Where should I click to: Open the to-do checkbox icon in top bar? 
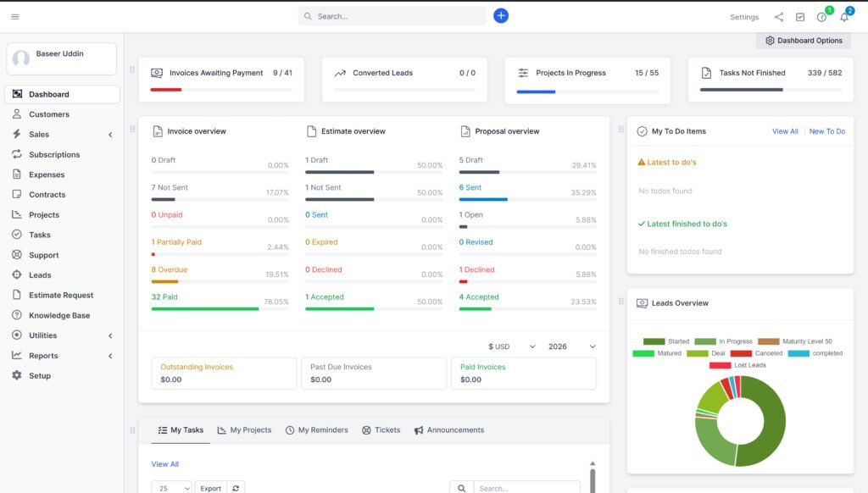[799, 16]
